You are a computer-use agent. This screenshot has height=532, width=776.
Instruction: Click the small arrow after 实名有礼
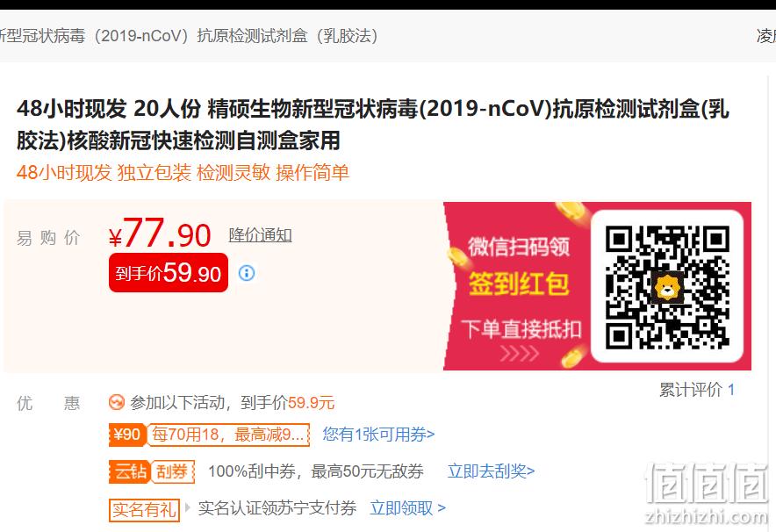pyautogui.click(x=188, y=507)
